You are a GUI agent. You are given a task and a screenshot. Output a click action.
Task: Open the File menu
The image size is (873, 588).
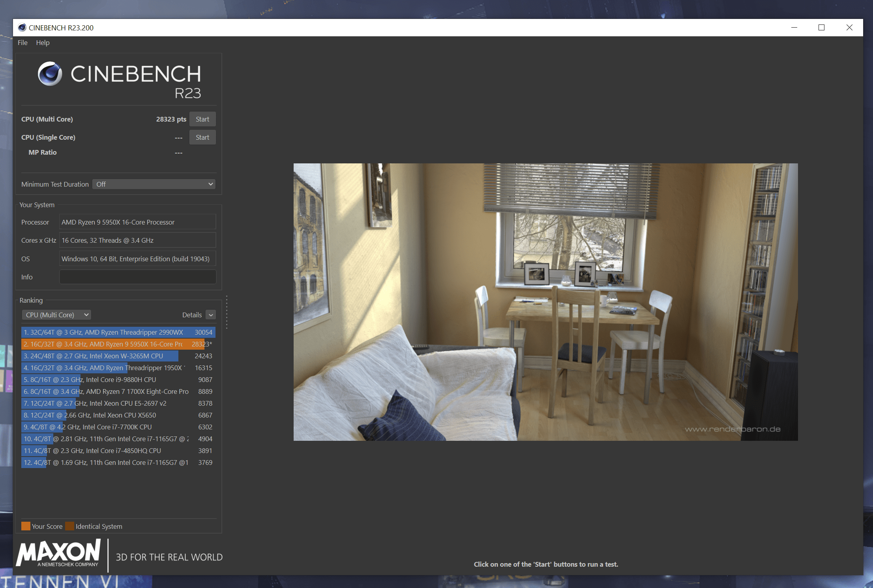point(22,43)
